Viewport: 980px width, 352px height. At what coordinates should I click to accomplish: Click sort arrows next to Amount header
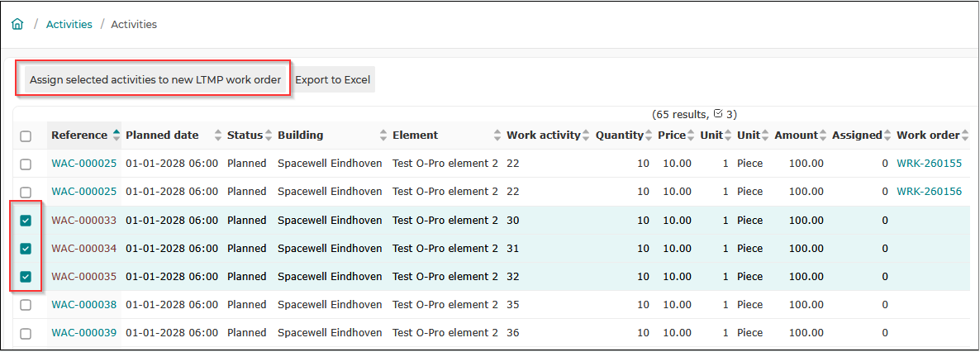(x=823, y=135)
